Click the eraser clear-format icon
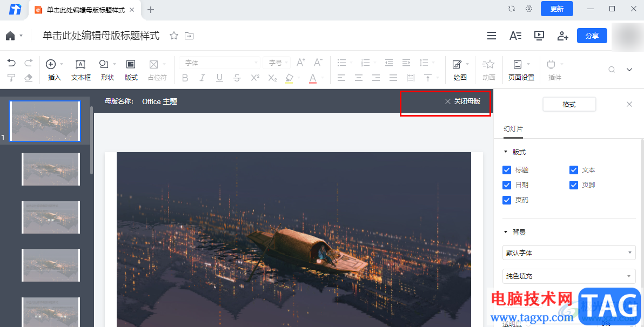 click(x=28, y=78)
